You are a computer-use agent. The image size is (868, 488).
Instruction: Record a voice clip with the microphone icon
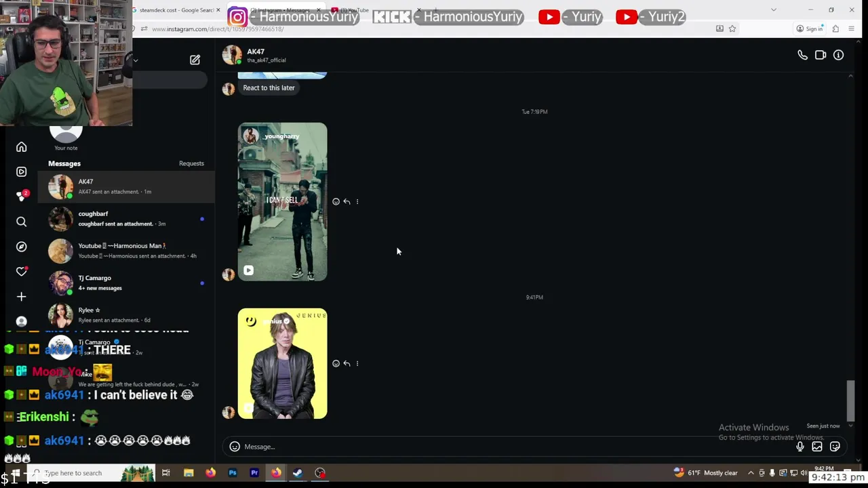click(800, 447)
